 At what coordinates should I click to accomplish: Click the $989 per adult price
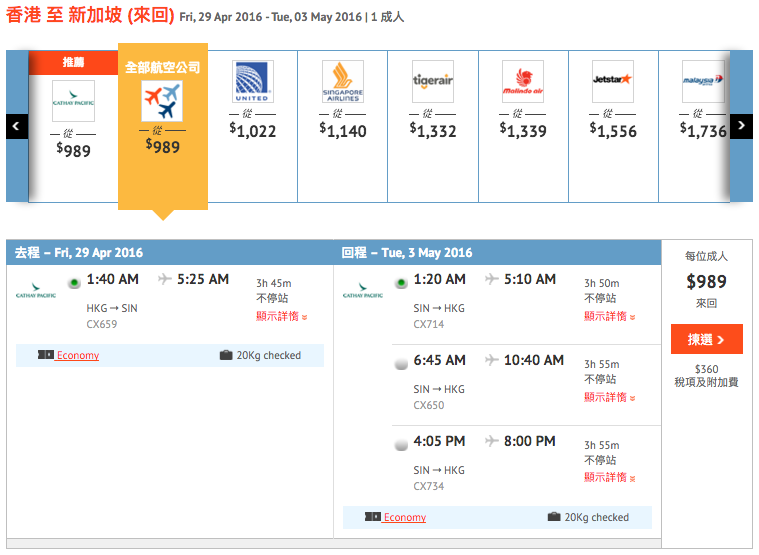pyautogui.click(x=706, y=282)
